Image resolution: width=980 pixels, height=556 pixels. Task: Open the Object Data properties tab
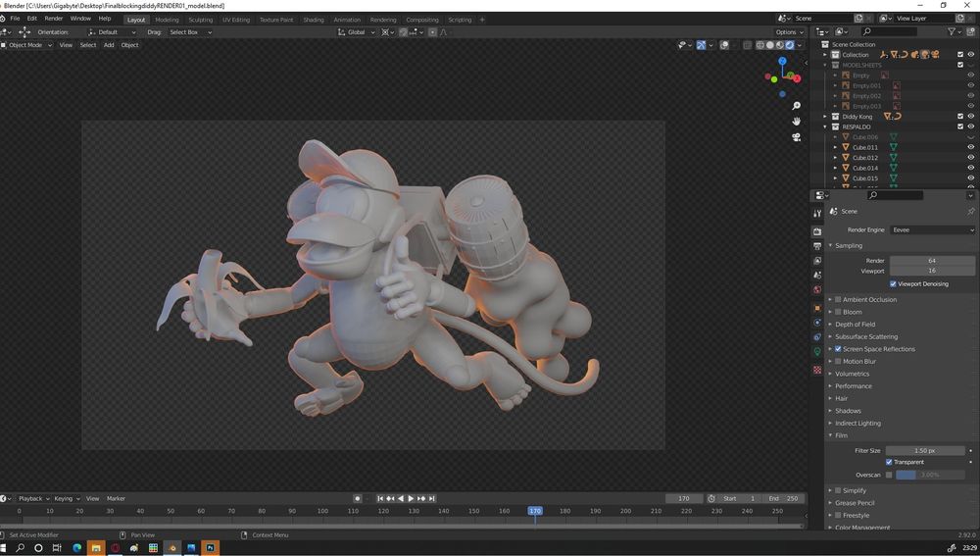817,351
